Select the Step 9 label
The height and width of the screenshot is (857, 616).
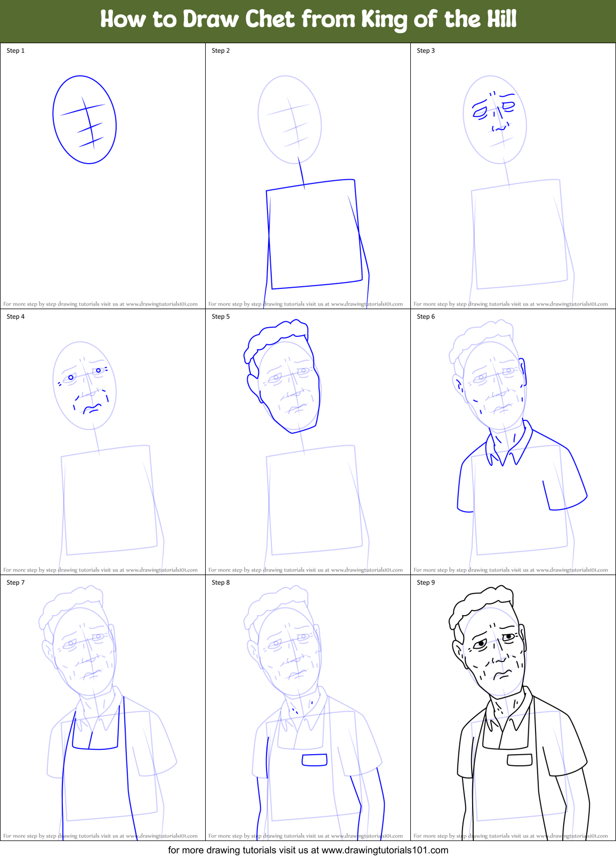426,583
